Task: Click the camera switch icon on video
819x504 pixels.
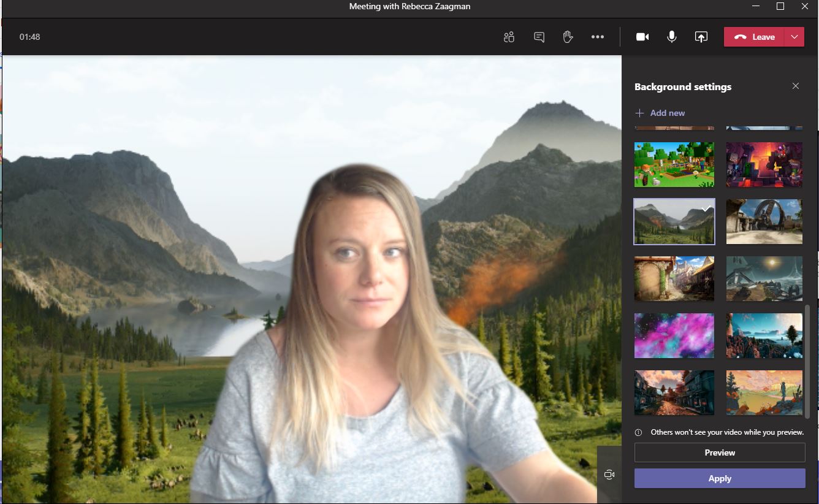Action: 609,475
